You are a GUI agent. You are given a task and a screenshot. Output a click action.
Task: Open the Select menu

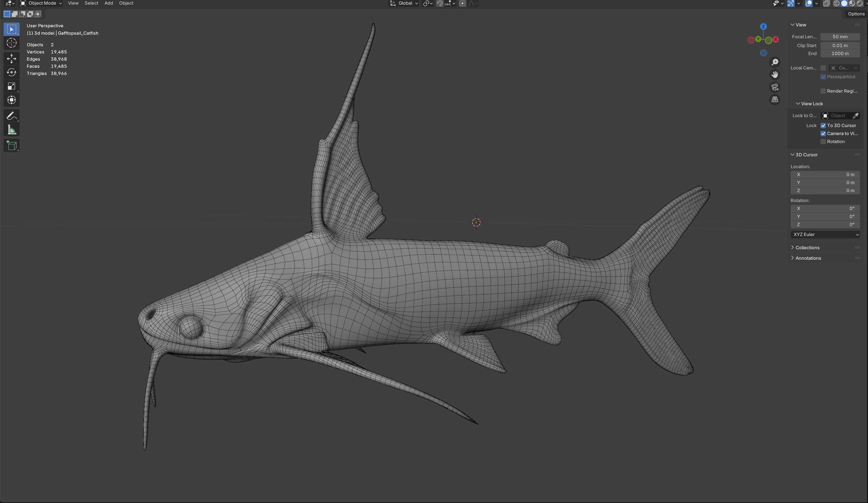coord(91,3)
